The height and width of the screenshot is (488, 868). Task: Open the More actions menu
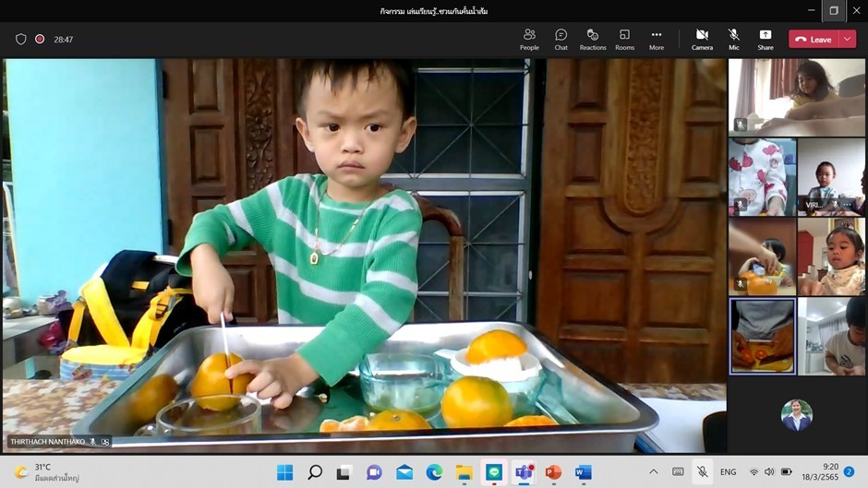657,39
